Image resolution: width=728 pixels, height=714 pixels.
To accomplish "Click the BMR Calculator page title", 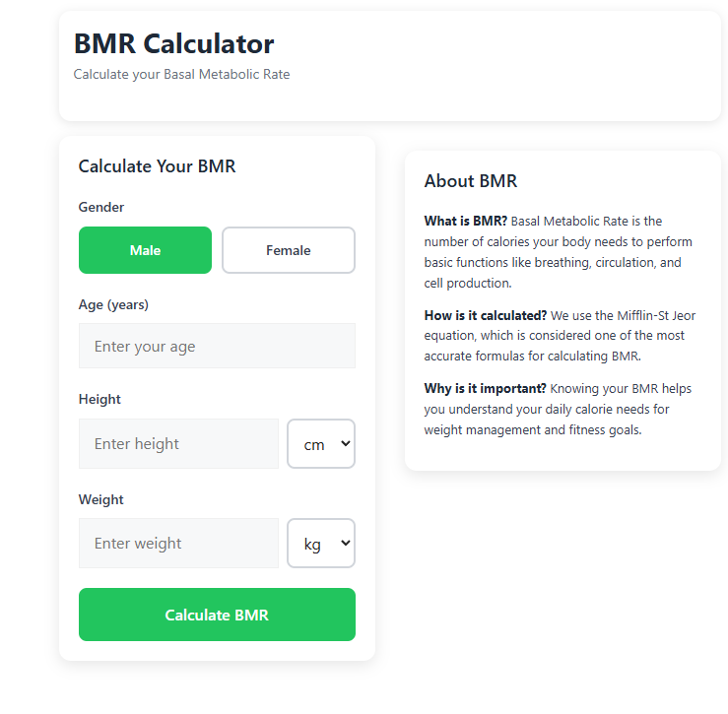I will pos(173,43).
